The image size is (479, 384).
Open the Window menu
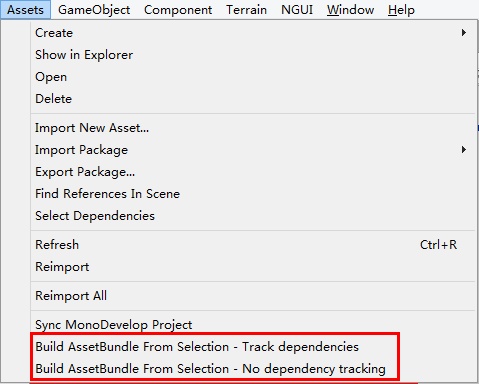[350, 10]
